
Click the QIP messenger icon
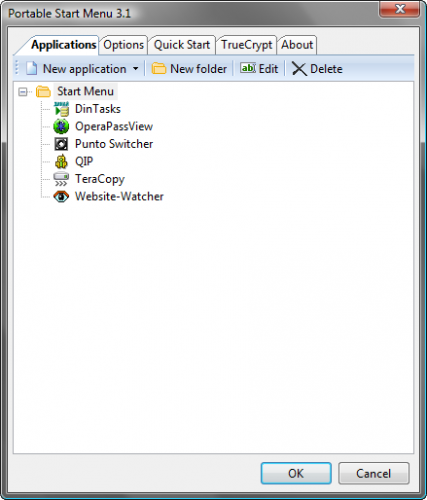tap(61, 162)
